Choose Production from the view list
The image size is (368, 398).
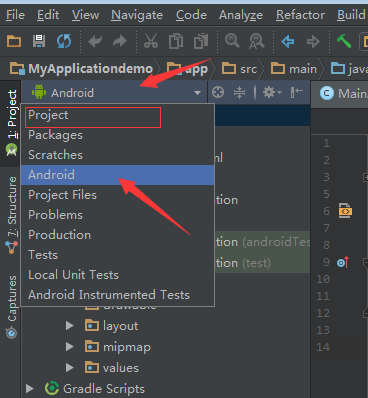point(117,235)
